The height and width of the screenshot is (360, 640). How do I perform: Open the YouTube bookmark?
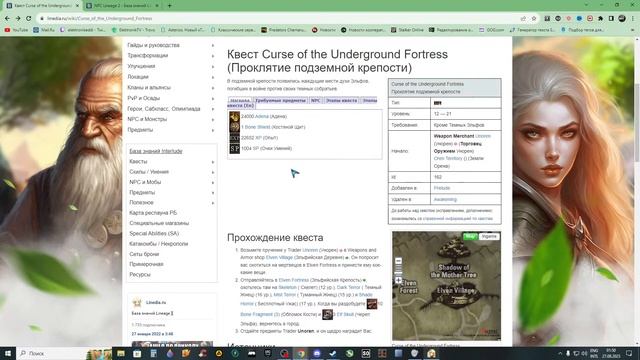[16, 30]
